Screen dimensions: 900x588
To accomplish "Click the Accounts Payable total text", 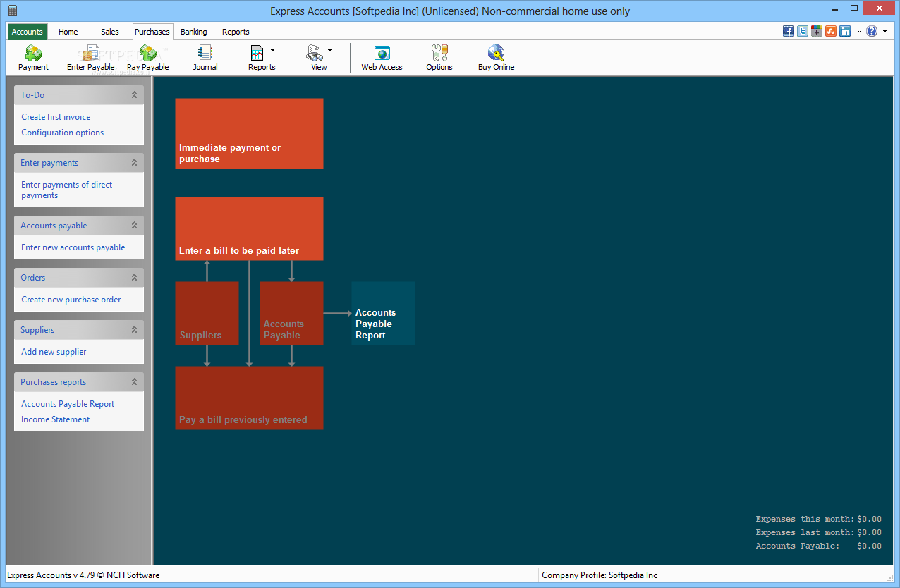I will click(819, 546).
